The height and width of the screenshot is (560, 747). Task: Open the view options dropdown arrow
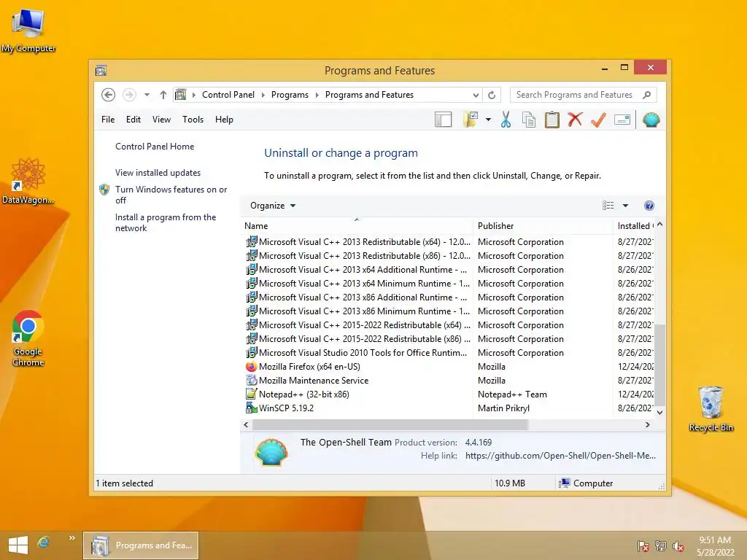click(x=625, y=206)
